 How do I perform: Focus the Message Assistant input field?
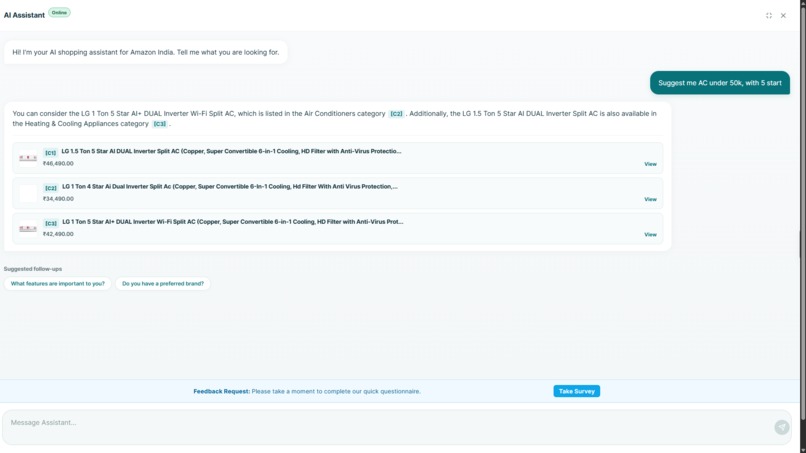tap(397, 427)
